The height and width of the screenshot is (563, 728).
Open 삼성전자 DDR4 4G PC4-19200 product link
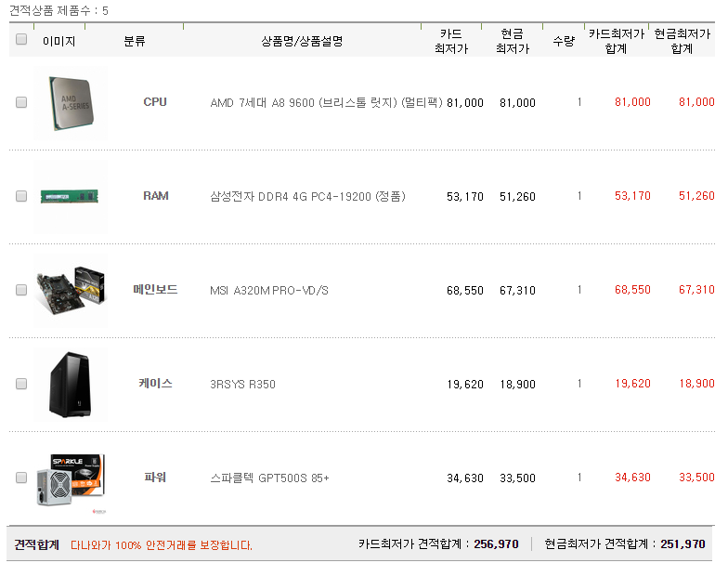click(308, 197)
